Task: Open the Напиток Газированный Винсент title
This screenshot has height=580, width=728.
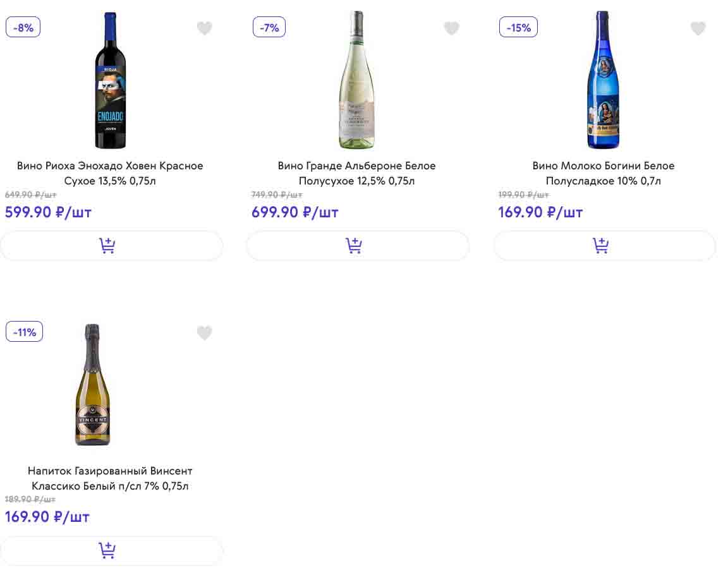Action: tap(110, 478)
